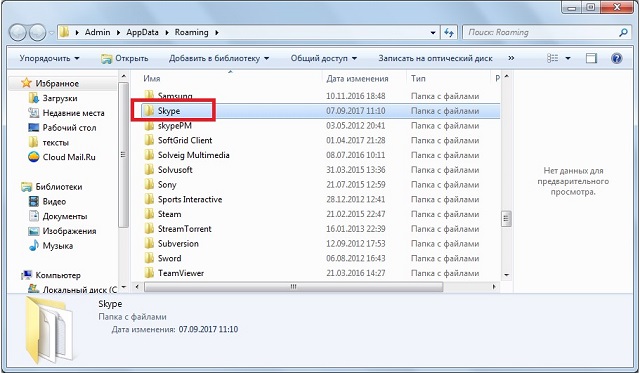This screenshot has width=640, height=373.
Task: Click the file list horizontal scrollbar thumb
Action: (293, 287)
